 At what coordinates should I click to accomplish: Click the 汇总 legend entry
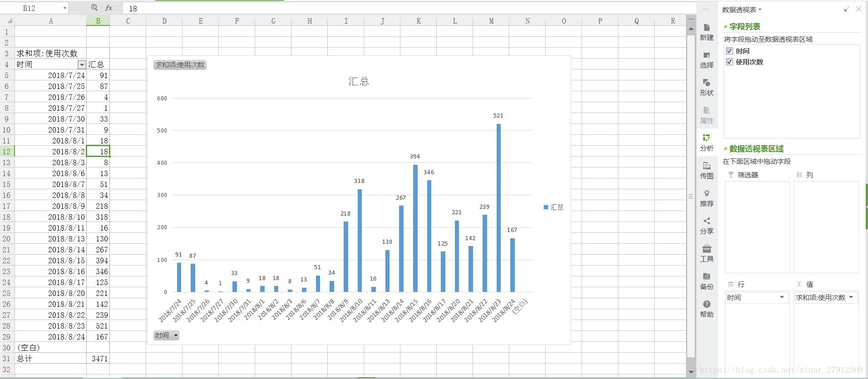coord(553,207)
